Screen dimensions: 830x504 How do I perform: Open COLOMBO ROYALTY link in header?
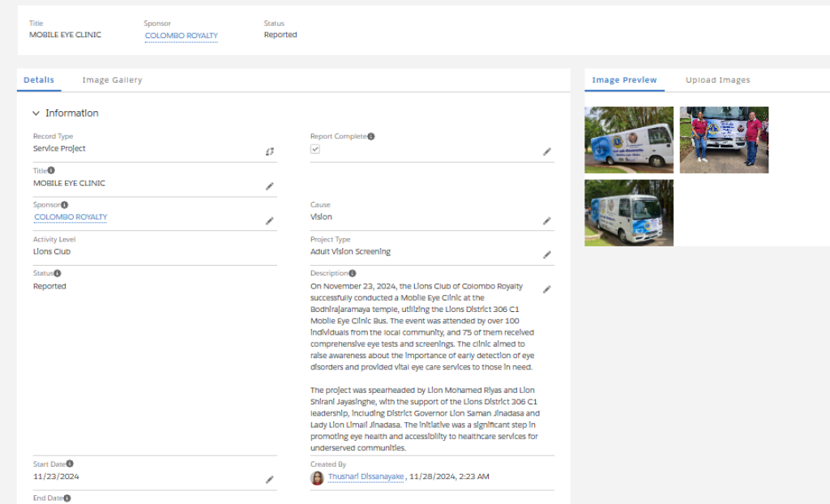[x=182, y=36]
